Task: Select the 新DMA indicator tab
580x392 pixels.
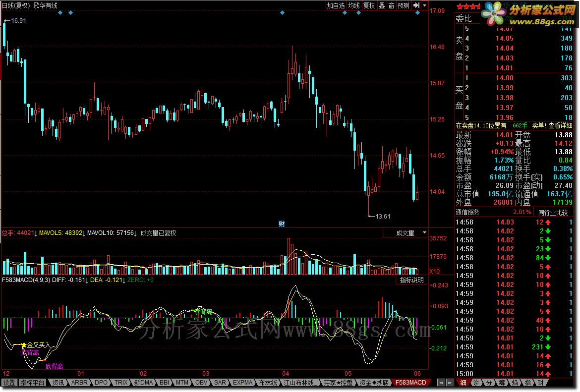Action: pos(144,383)
